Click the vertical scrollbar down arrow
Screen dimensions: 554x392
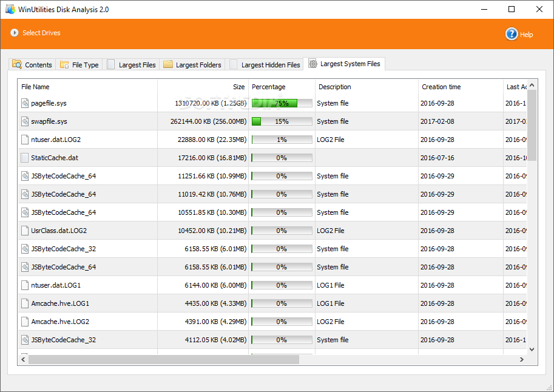click(x=532, y=350)
